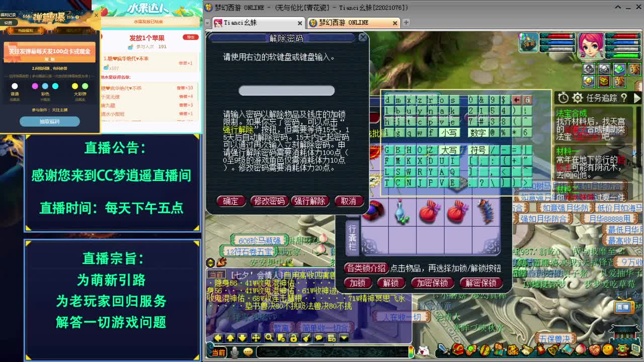
Task: Click the treasure chest icon in bottom bar
Action: pyautogui.click(x=458, y=349)
